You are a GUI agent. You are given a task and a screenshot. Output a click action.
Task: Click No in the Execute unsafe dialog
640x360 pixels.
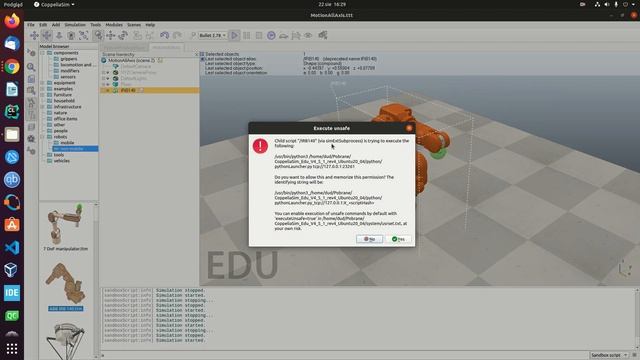[369, 239]
